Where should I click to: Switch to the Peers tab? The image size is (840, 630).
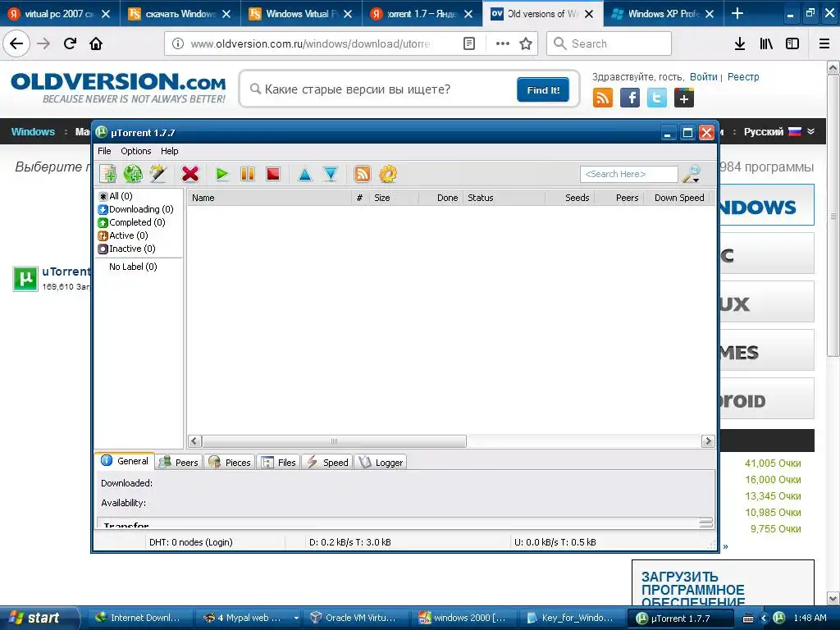click(180, 463)
